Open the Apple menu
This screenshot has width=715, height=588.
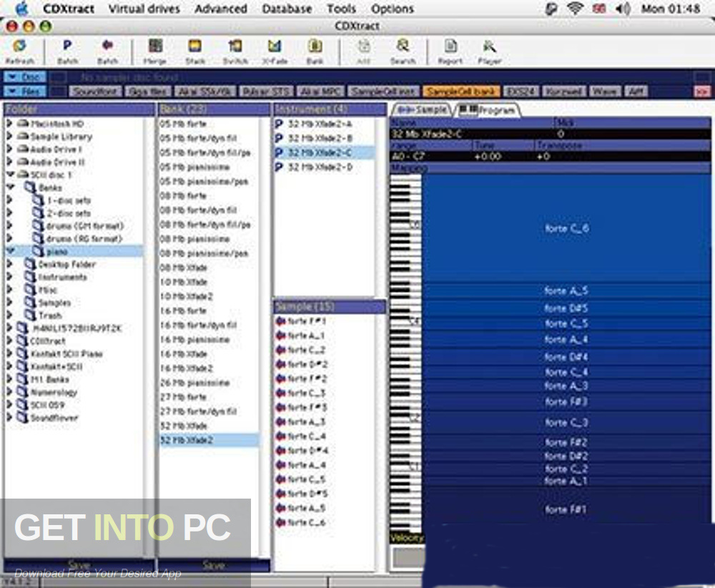pyautogui.click(x=22, y=8)
